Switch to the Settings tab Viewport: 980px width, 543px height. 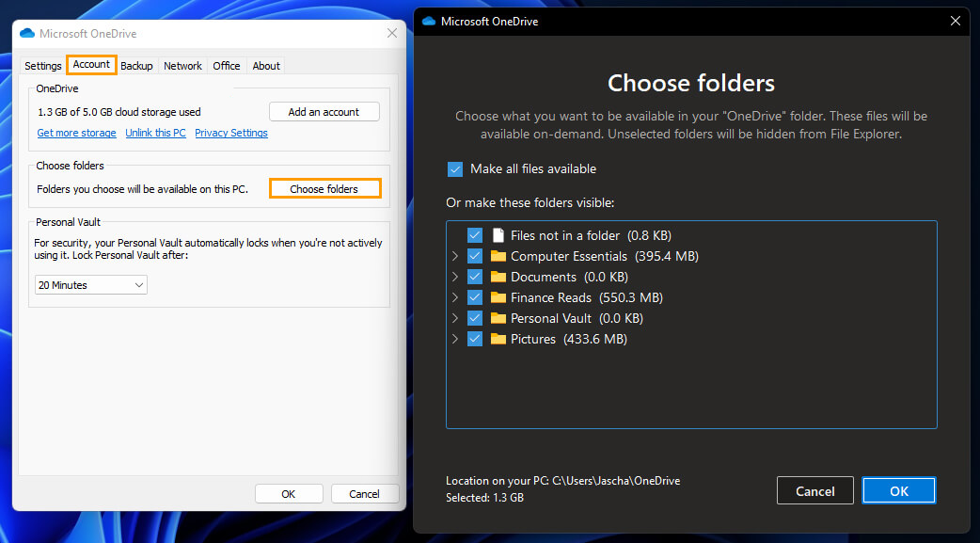[x=43, y=66]
